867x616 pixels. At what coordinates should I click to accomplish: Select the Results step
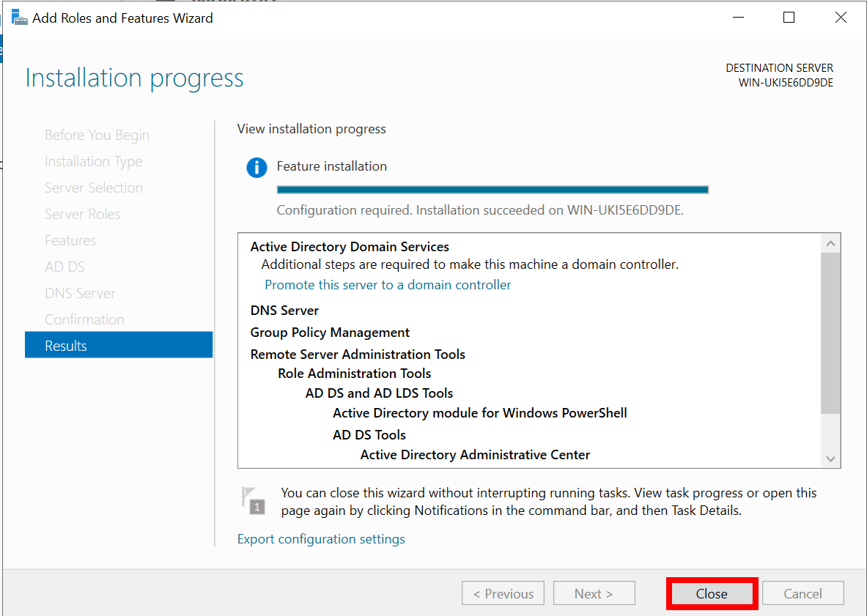[x=118, y=345]
